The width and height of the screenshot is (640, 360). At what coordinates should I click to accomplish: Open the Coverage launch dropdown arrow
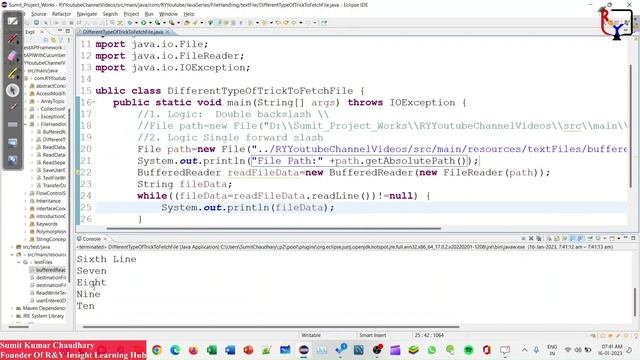pyautogui.click(x=164, y=23)
